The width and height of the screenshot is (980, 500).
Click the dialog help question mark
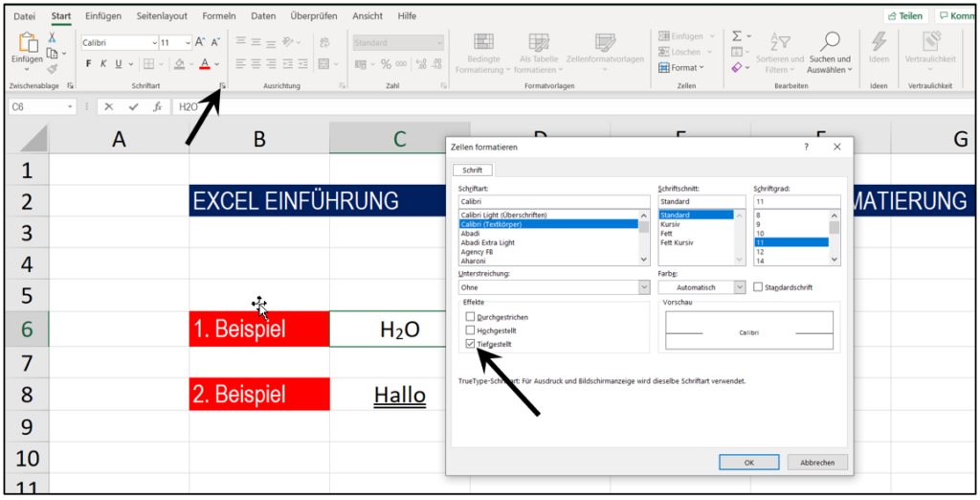click(x=806, y=148)
